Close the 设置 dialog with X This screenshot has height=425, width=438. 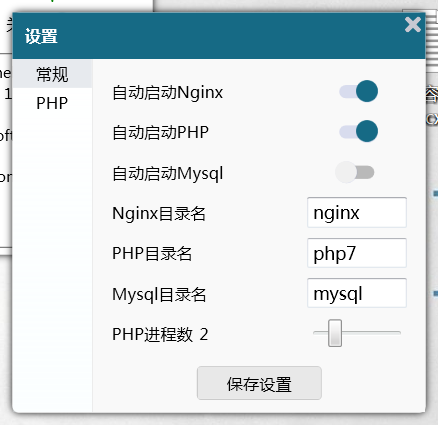(x=413, y=25)
